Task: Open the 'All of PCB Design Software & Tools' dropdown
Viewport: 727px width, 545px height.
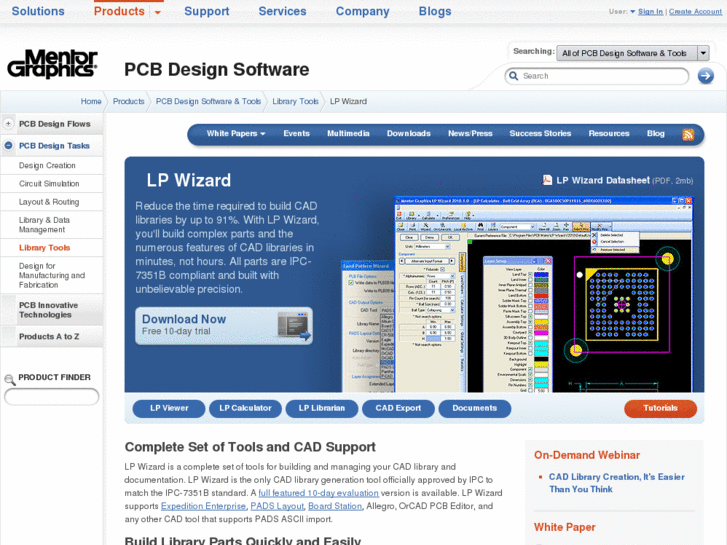Action: tap(633, 53)
